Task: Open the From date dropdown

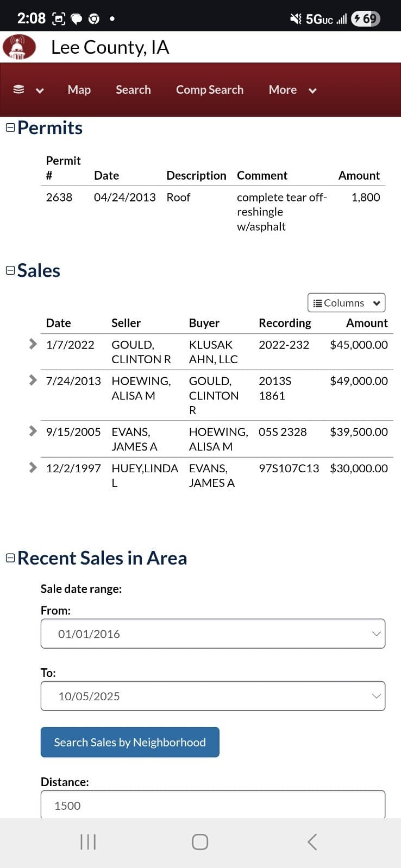Action: click(212, 633)
